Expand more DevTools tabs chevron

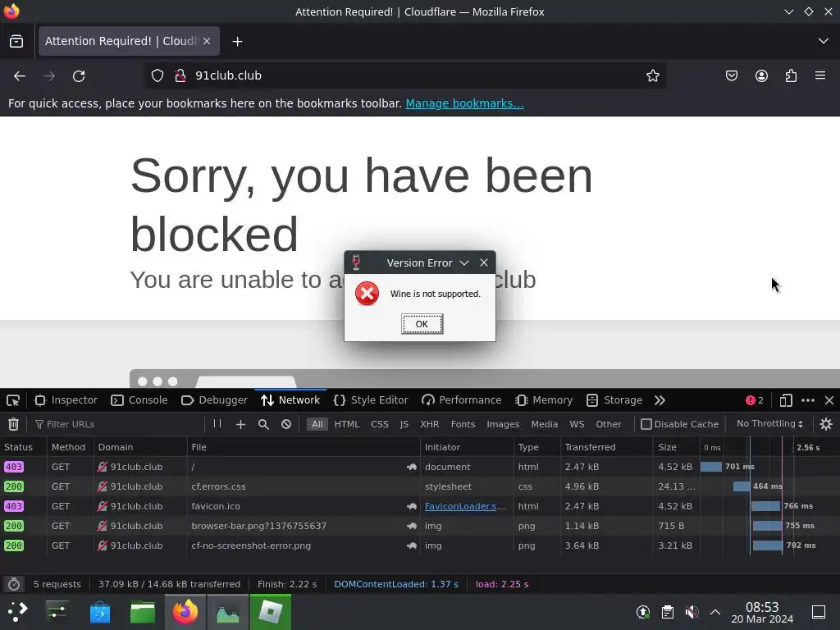coord(660,400)
